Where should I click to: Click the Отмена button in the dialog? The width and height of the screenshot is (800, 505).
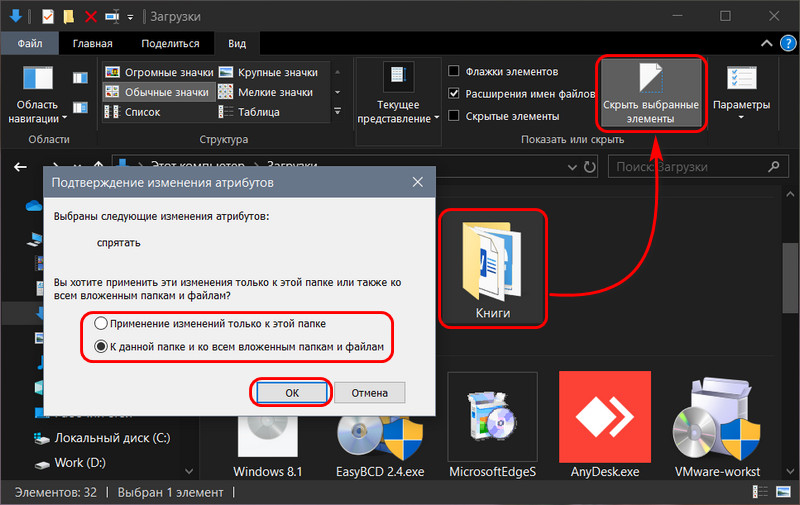coord(369,393)
